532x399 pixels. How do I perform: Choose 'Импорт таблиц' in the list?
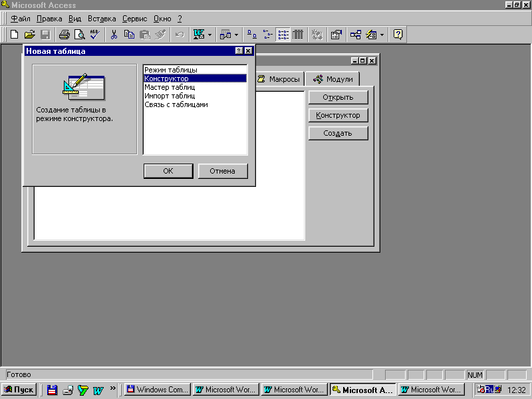pos(195,96)
